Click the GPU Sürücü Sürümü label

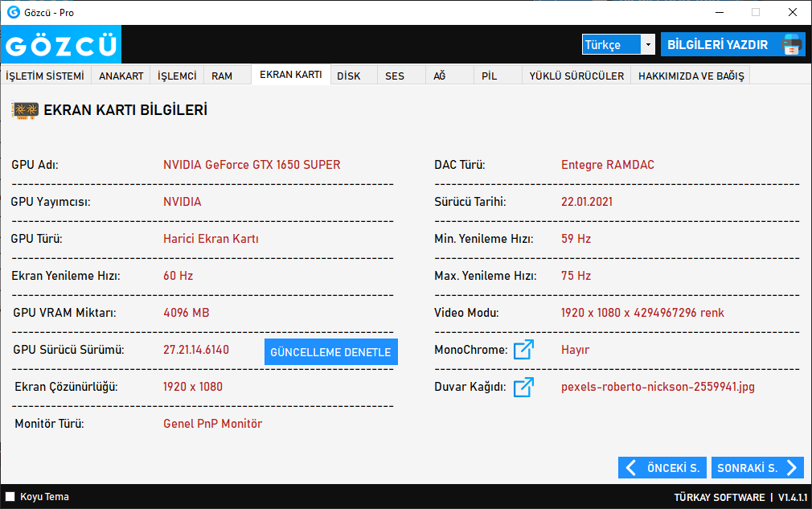(x=69, y=350)
